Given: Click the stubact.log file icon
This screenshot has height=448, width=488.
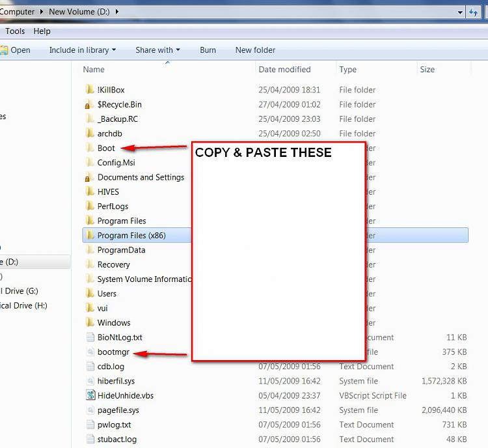Looking at the screenshot, I should click(x=90, y=440).
